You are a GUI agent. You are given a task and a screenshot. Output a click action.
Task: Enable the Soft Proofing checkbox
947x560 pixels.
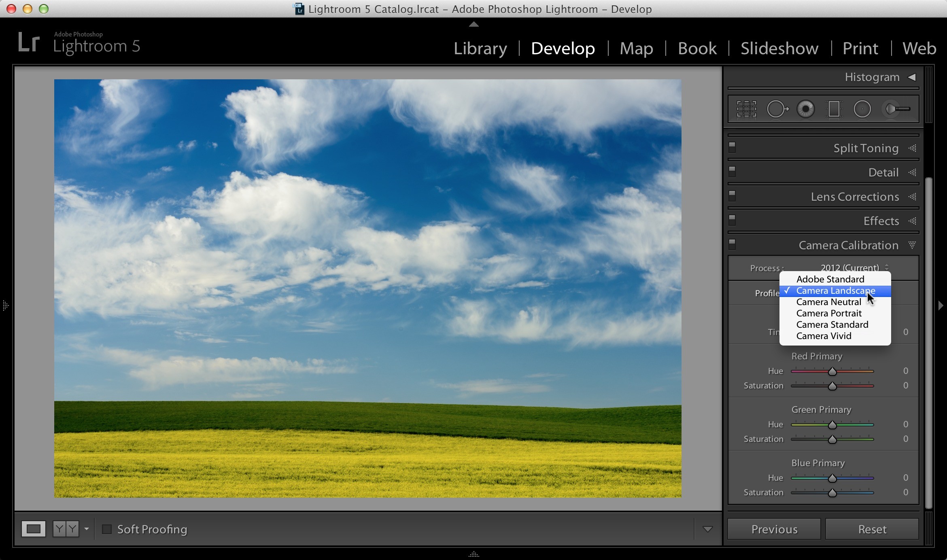click(x=107, y=529)
